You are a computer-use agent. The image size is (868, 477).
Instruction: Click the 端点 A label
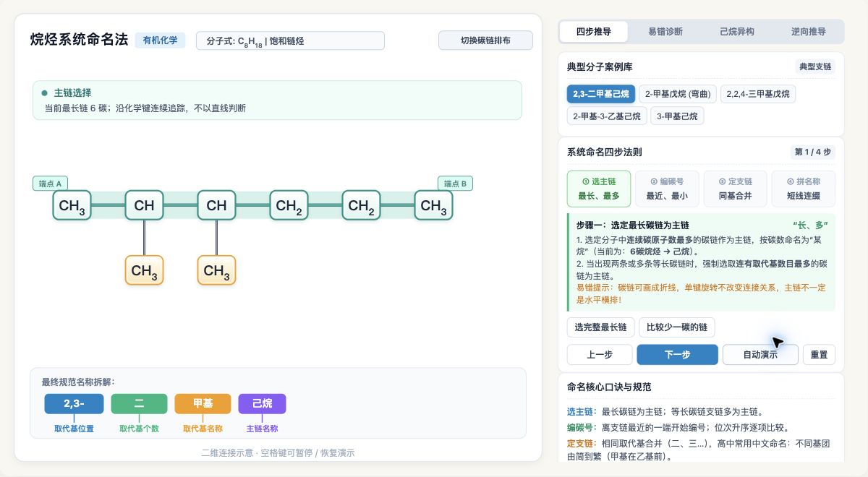(x=51, y=184)
